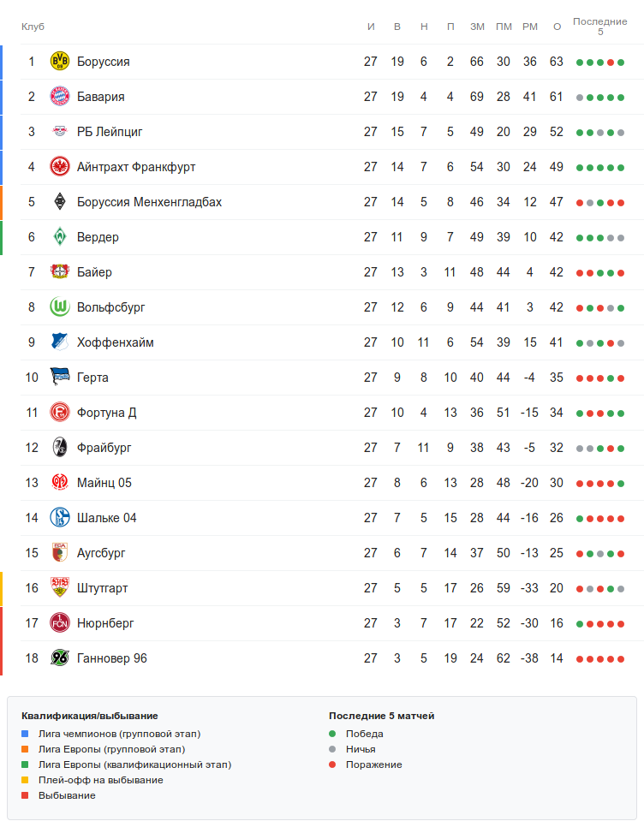
Task: Click the О points column header
Action: [557, 27]
